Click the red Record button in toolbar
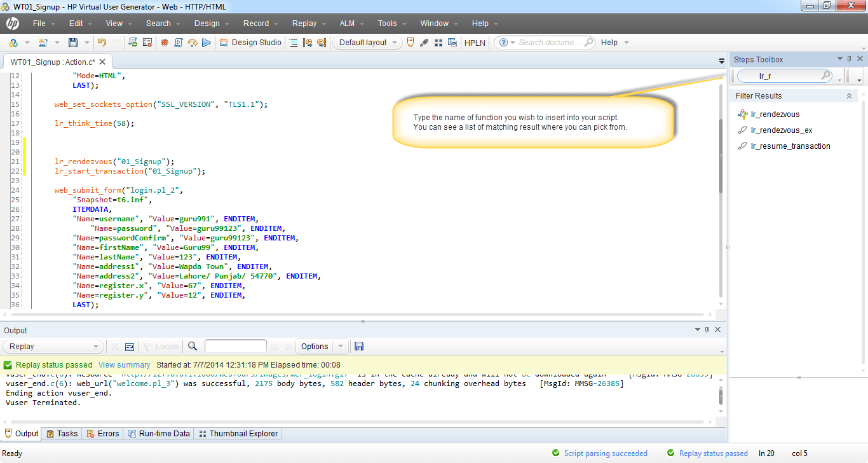 coord(165,43)
